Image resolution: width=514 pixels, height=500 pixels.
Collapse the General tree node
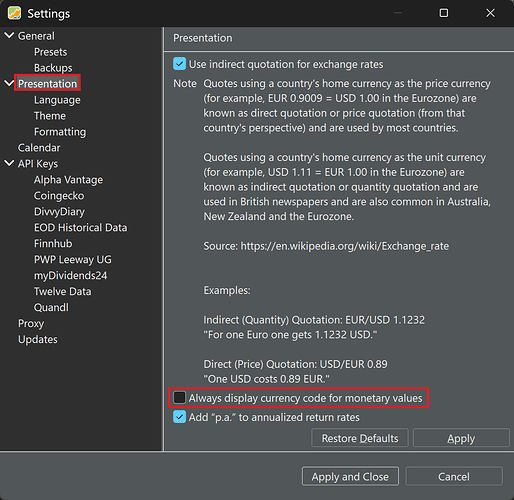[9, 35]
